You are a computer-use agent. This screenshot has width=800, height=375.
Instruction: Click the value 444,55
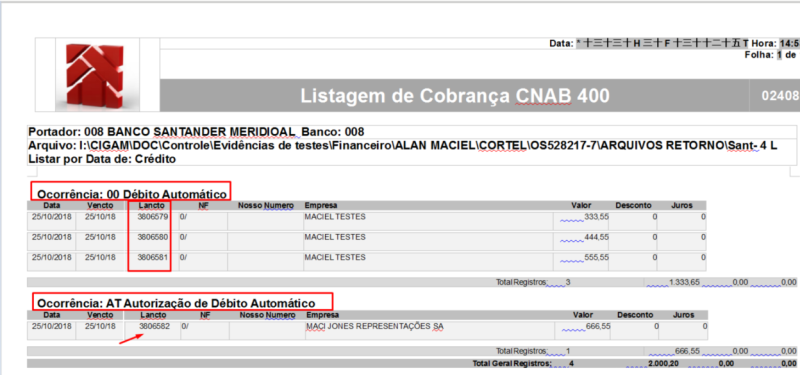(x=596, y=237)
